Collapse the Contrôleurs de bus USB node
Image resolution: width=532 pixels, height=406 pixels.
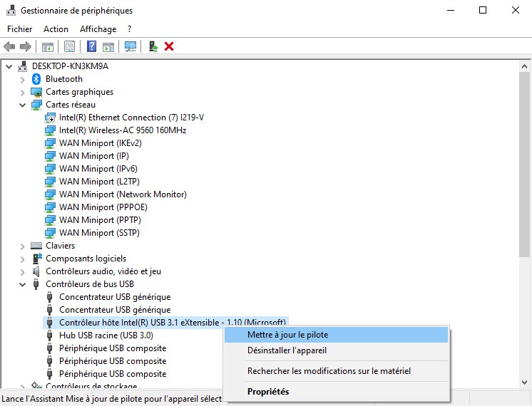23,284
